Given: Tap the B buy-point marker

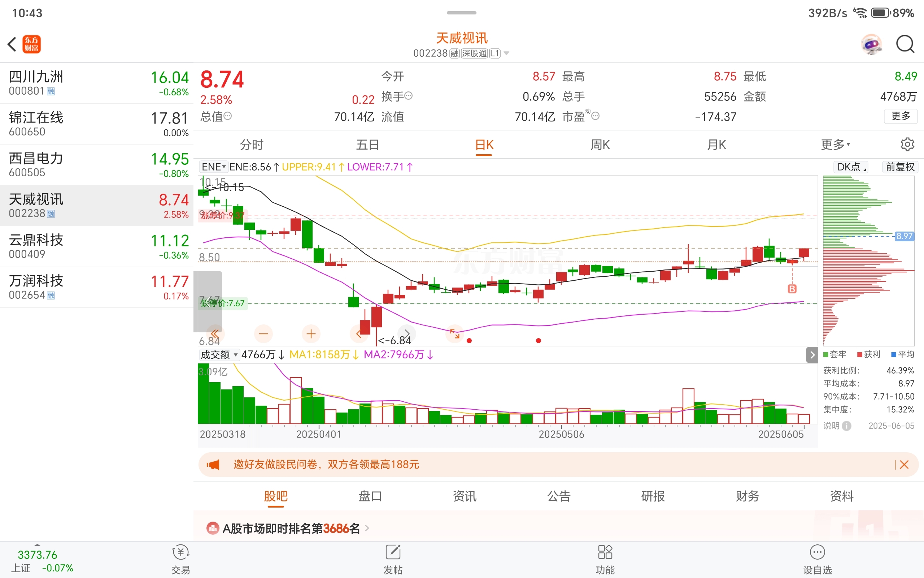Looking at the screenshot, I should (x=792, y=289).
